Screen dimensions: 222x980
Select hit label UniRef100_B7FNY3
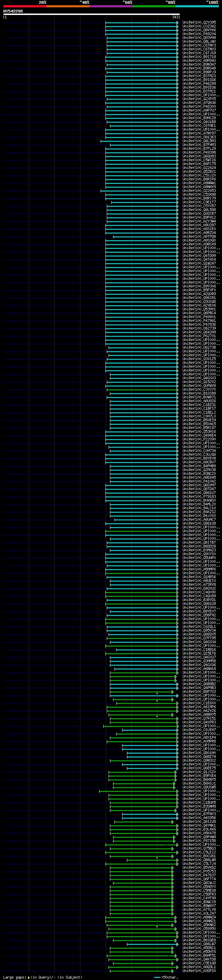[199, 814]
